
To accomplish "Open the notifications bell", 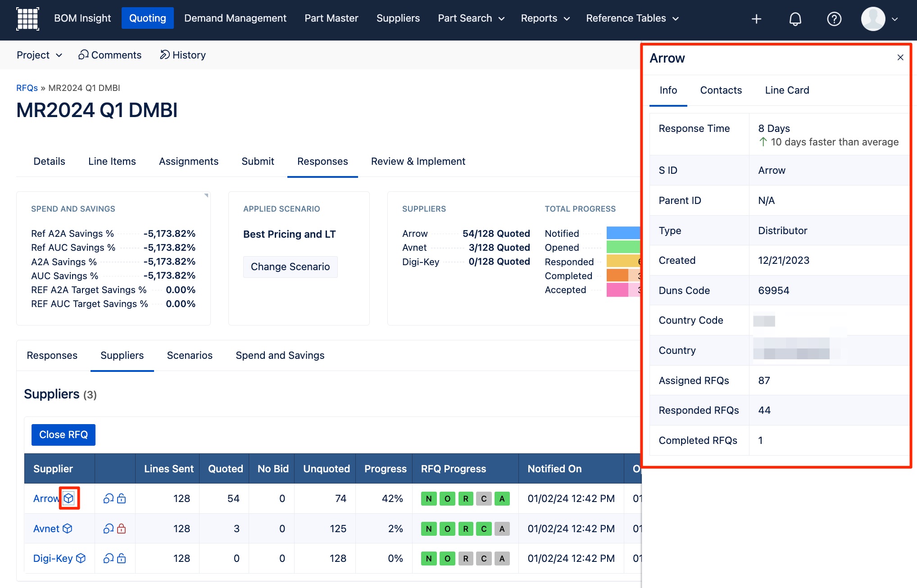I will tap(795, 19).
